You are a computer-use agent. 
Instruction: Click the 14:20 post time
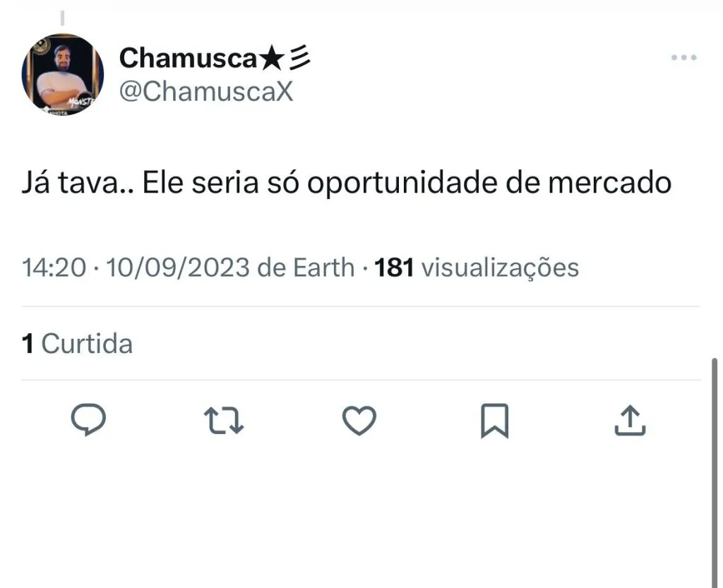(x=54, y=268)
